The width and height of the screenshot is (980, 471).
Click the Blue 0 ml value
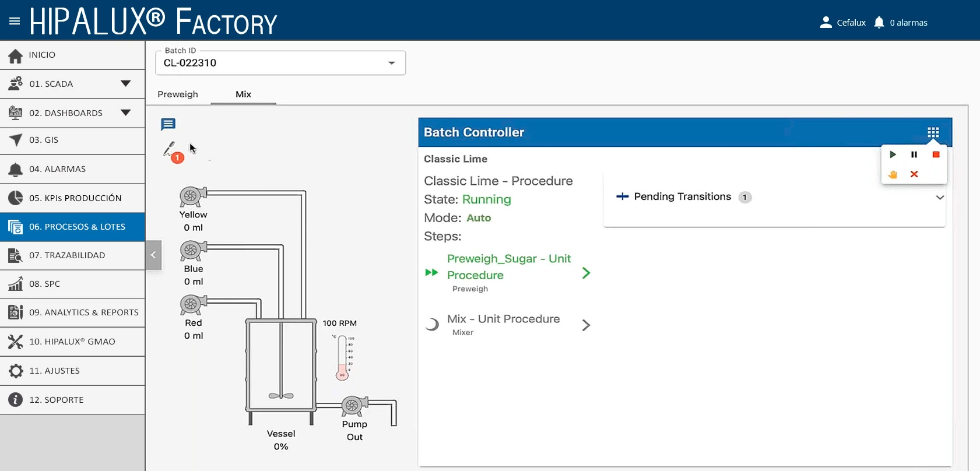[194, 282]
